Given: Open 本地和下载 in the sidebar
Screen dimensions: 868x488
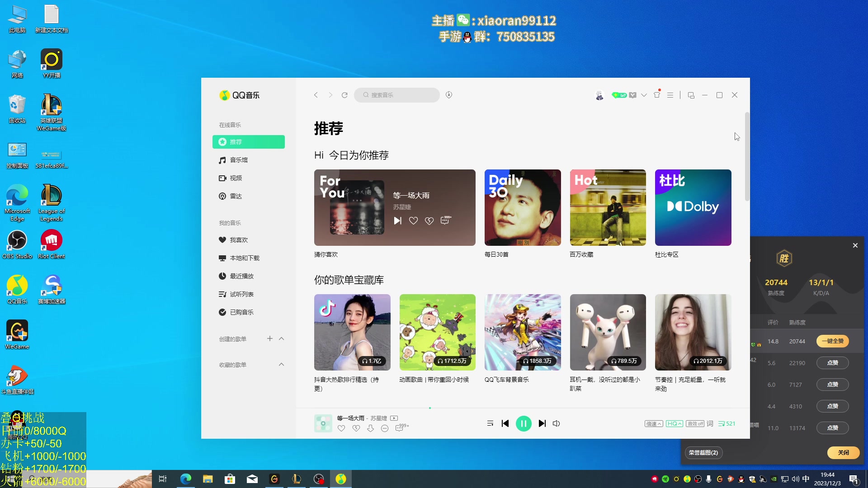Looking at the screenshot, I should [249, 258].
